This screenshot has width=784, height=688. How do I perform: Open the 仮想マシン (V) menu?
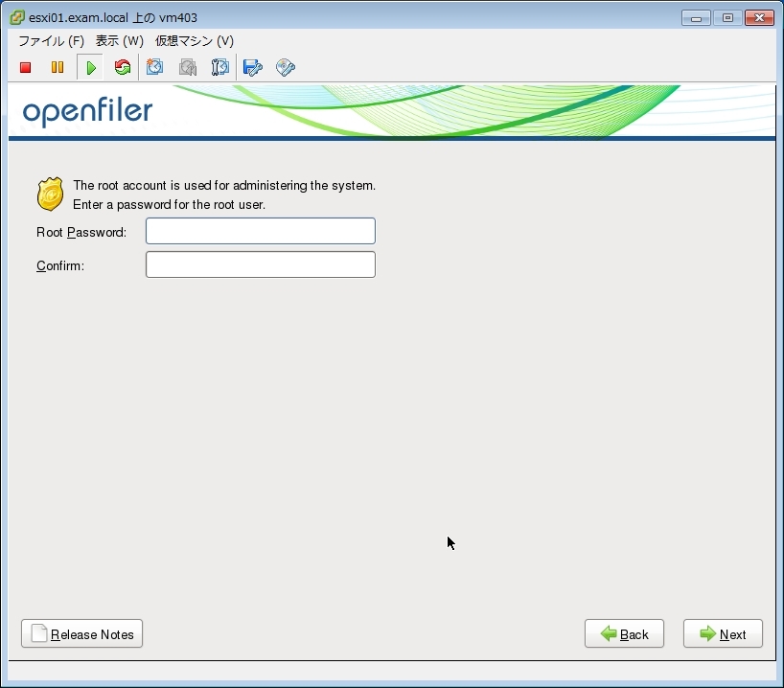[x=194, y=41]
